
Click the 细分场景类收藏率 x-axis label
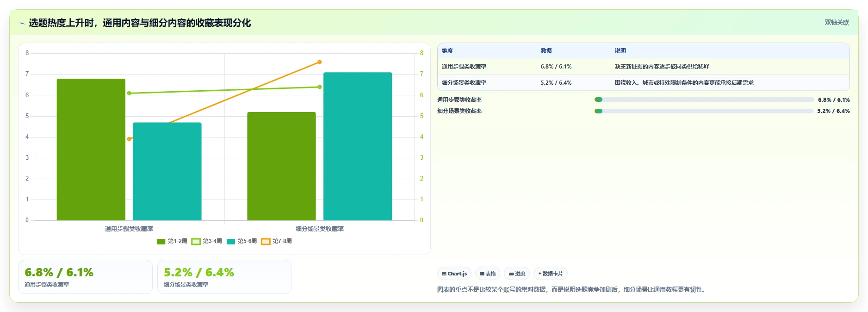[x=320, y=229]
